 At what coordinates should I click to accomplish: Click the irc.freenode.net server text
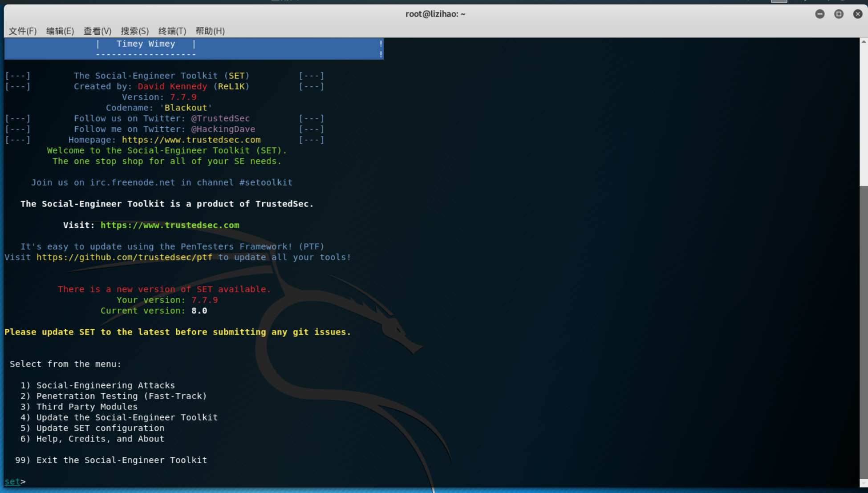point(133,182)
